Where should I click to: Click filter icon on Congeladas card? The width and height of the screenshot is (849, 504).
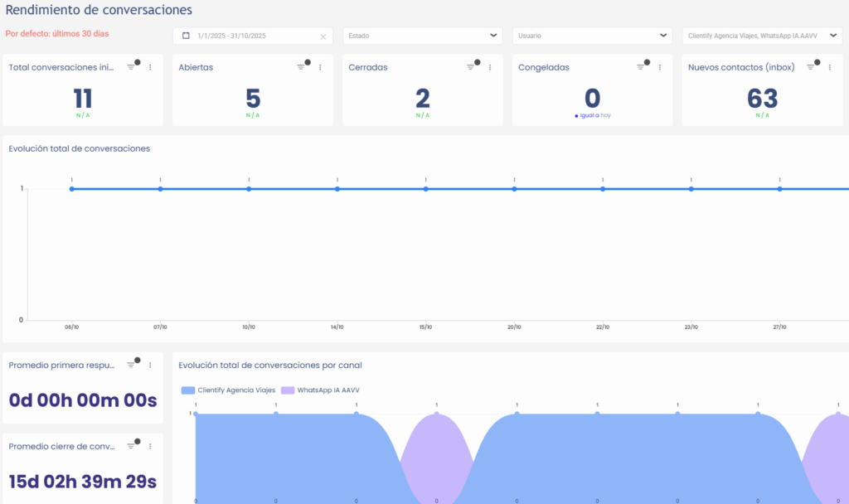point(641,67)
